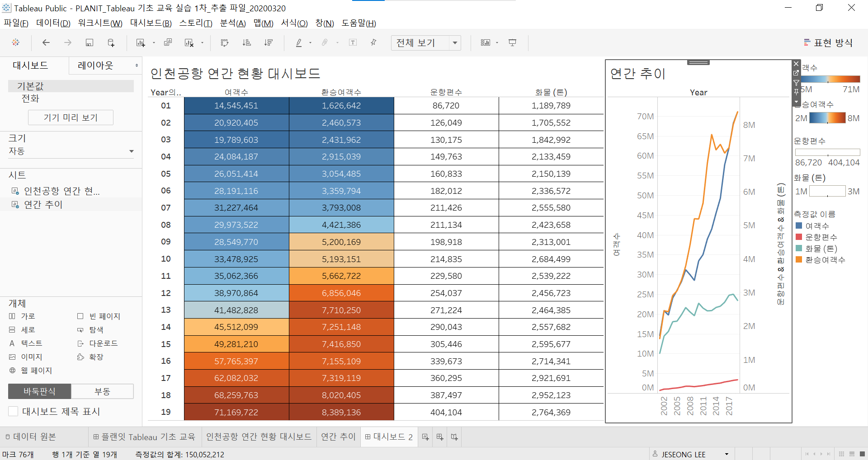868x460 pixels.
Task: Add a new worksheet tab
Action: click(425, 437)
